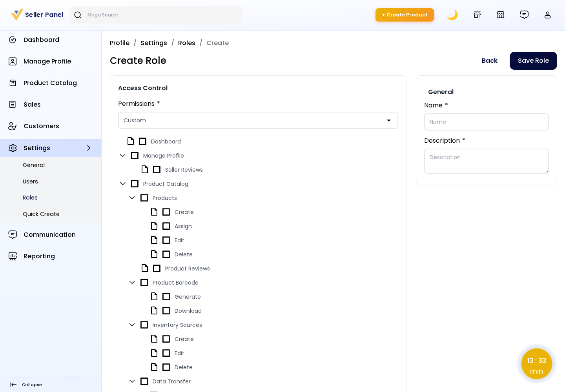Check the Product Catalog checkbox
The image size is (565, 392).
tap(135, 183)
